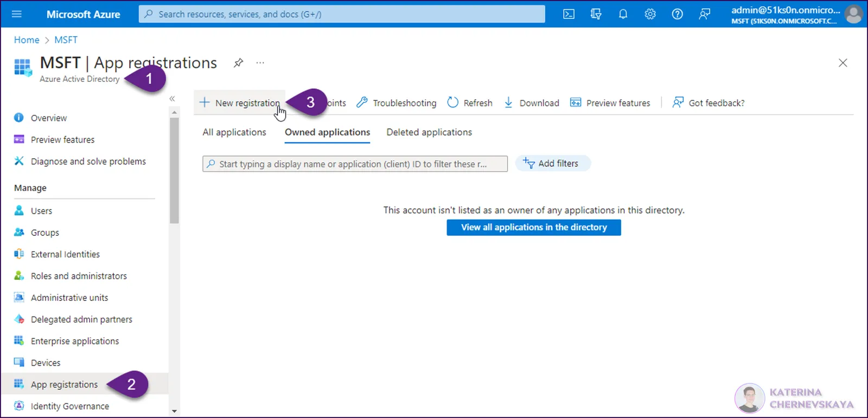This screenshot has height=418, width=868.
Task: Open the help question mark icon
Action: tap(677, 14)
